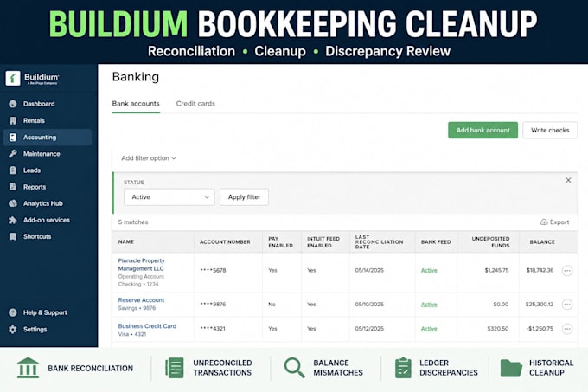Click the Buildium logo icon
This screenshot has width=588, height=392.
coord(13,79)
